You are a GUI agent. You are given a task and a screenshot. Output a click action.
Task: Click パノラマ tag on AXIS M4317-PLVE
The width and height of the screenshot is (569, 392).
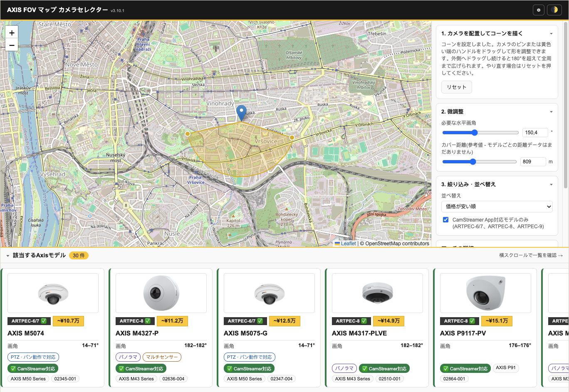tap(344, 368)
